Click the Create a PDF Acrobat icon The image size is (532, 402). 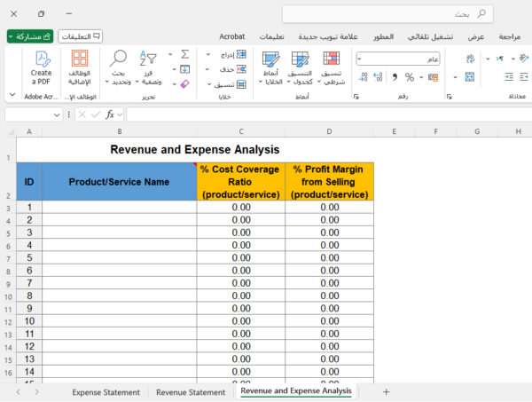(x=41, y=60)
